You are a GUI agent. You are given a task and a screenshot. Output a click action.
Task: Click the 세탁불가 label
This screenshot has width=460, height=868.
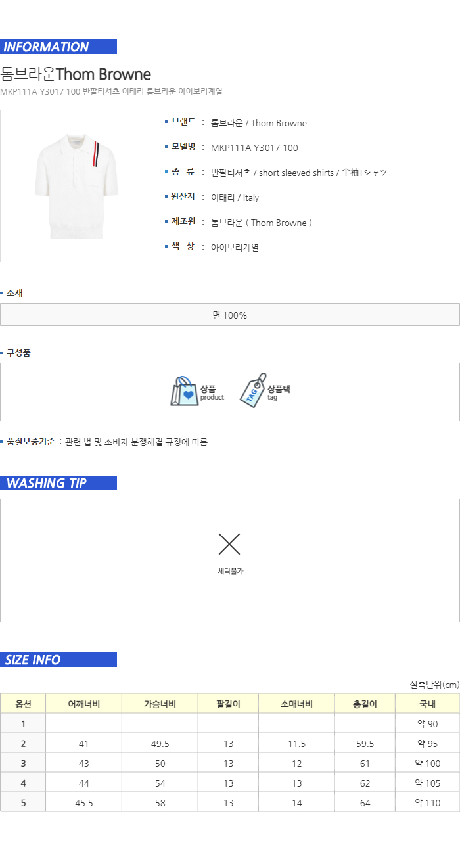[230, 571]
